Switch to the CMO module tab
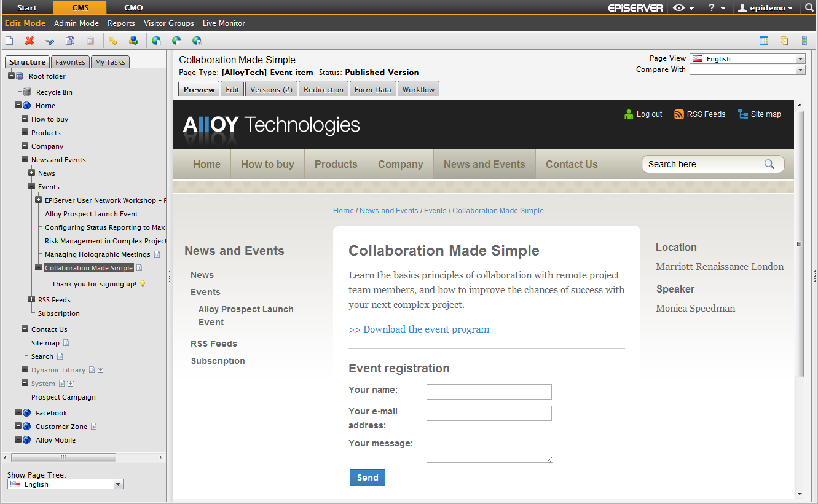 click(133, 9)
